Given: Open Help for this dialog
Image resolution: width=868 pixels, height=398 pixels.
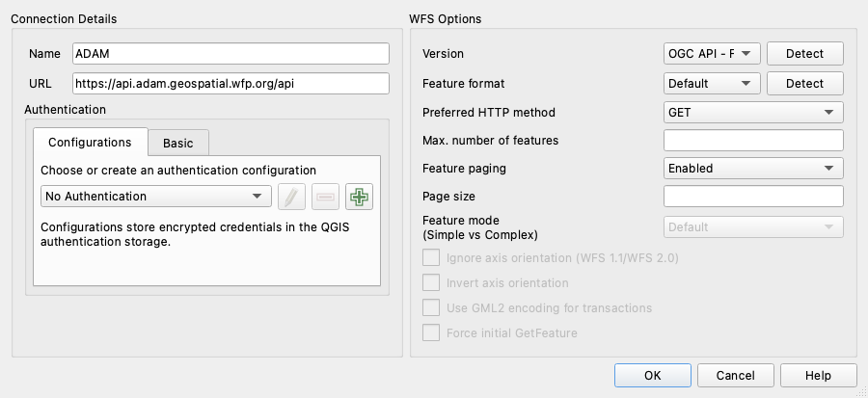Looking at the screenshot, I should pyautogui.click(x=818, y=375).
